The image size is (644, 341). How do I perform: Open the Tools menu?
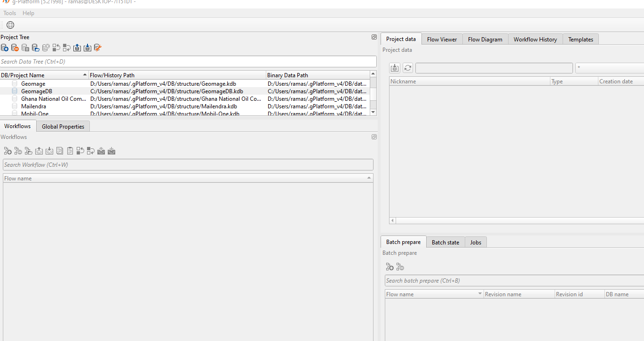click(x=10, y=13)
